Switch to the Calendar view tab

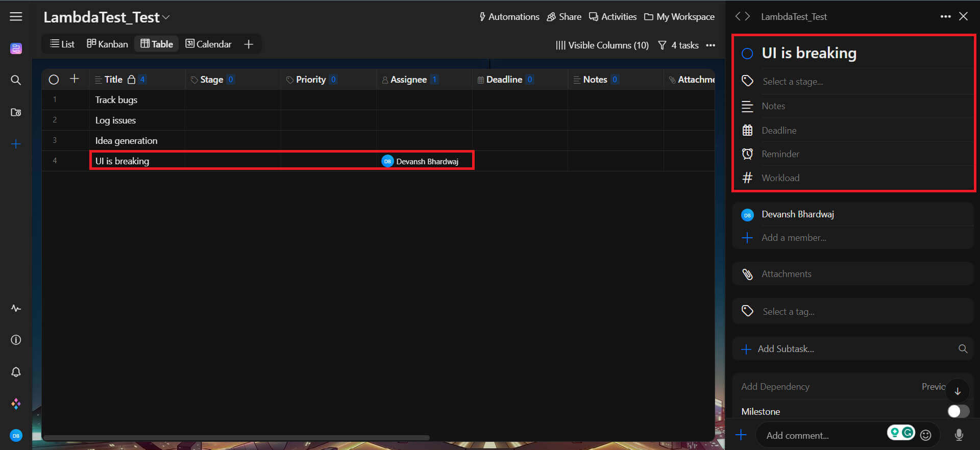pos(208,44)
